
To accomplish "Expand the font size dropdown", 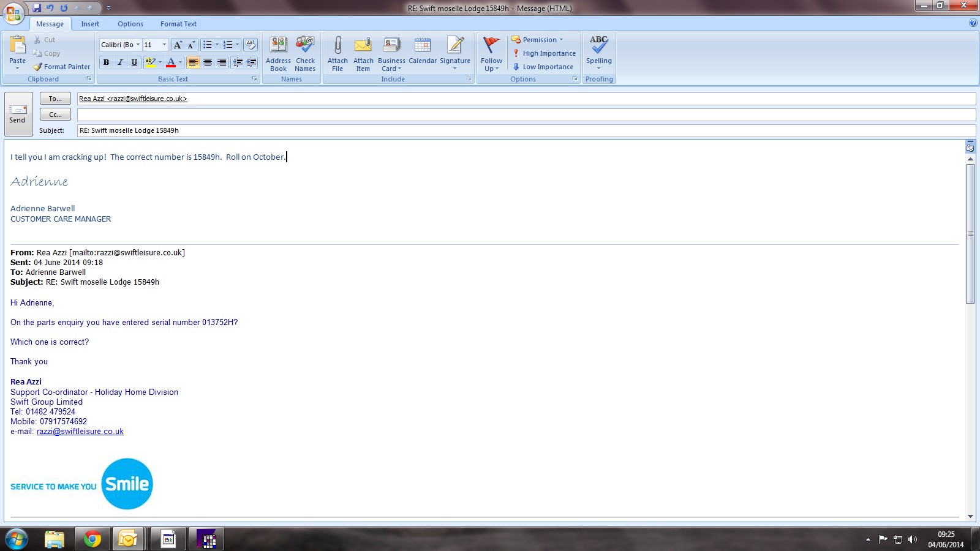I will 164,45.
